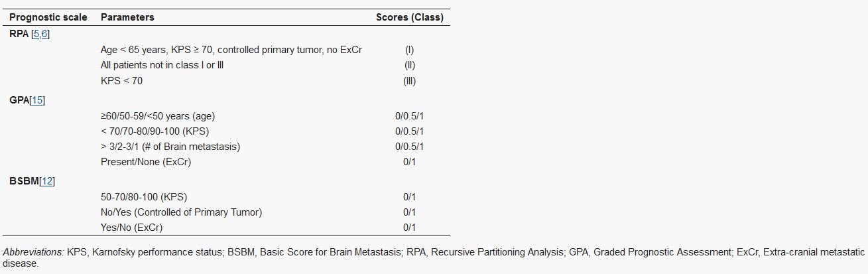Click the Prognostic scale column header

pyautogui.click(x=48, y=17)
